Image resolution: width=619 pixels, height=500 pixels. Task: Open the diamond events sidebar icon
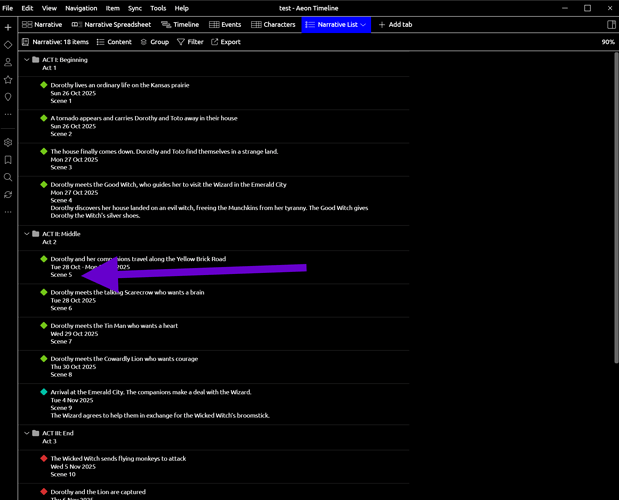click(8, 45)
